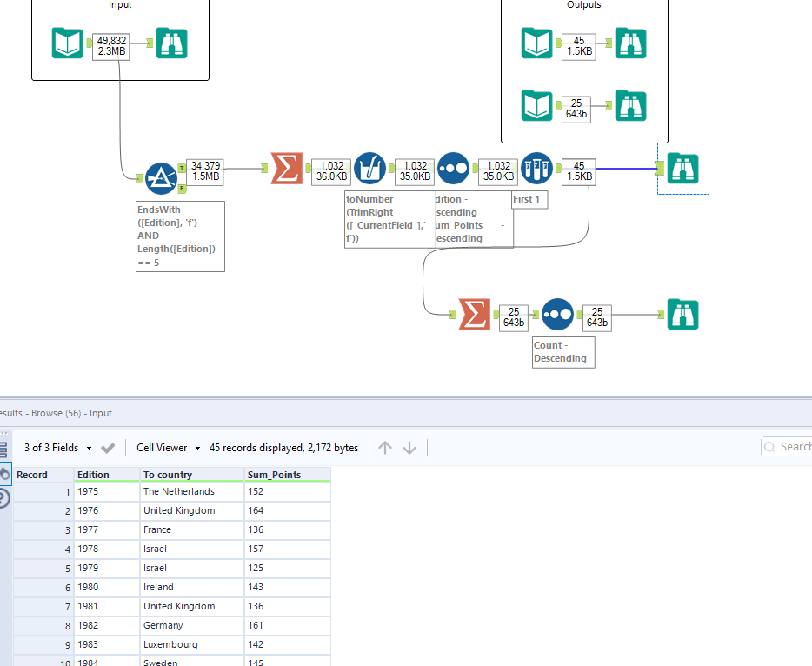
Task: Select the bottom Browse tool after Count sort
Action: (683, 315)
